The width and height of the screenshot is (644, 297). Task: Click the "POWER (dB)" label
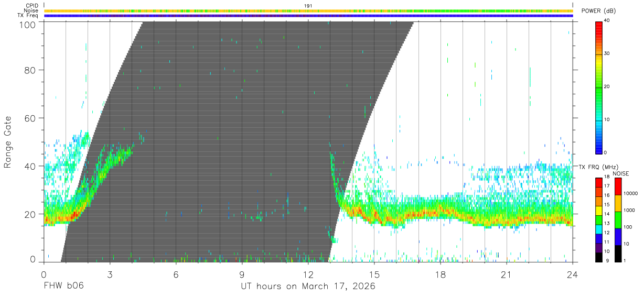[598, 11]
